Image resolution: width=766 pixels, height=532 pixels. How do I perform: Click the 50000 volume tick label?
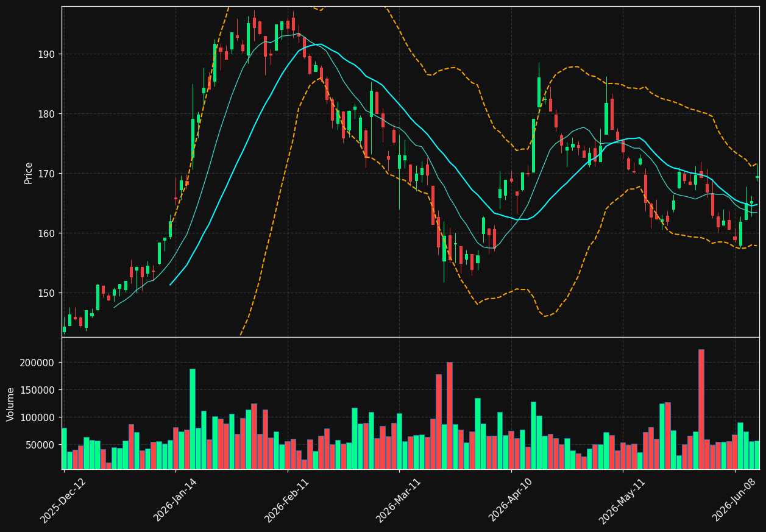click(x=40, y=445)
